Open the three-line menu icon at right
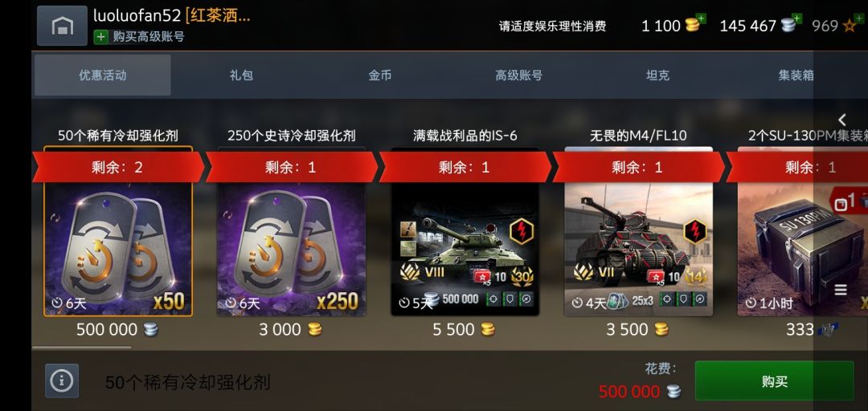Viewport: 868px width, 411px height. pyautogui.click(x=841, y=290)
